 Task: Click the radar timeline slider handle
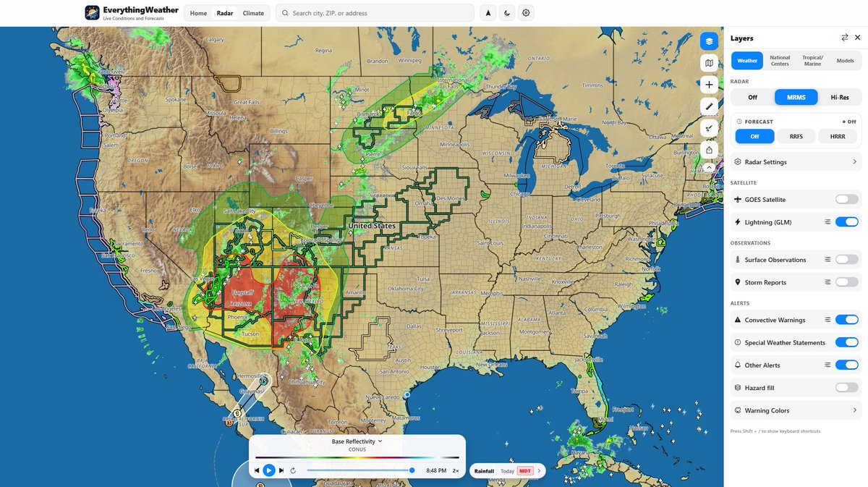[412, 470]
